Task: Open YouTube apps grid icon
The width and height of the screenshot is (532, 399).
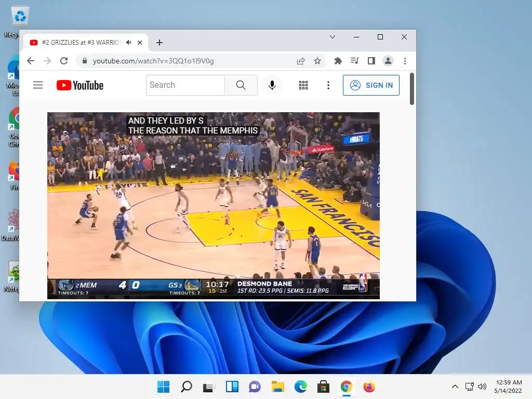Action: (303, 85)
